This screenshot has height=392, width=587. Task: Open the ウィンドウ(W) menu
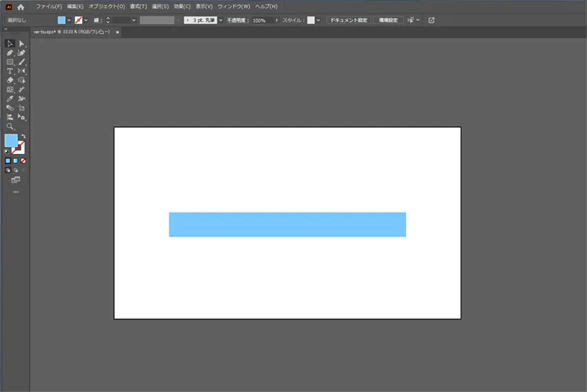pos(234,6)
